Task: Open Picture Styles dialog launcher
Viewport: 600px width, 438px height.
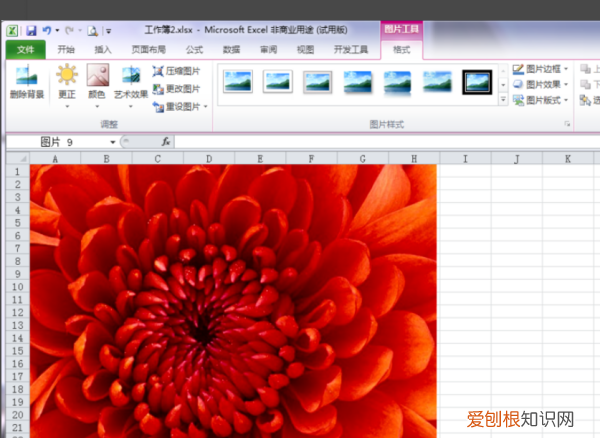Action: point(567,124)
